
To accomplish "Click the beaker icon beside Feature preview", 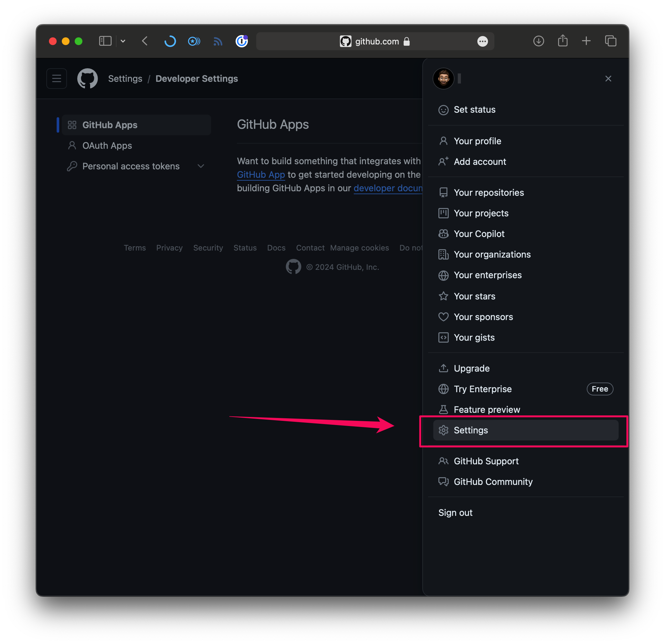I will point(443,410).
